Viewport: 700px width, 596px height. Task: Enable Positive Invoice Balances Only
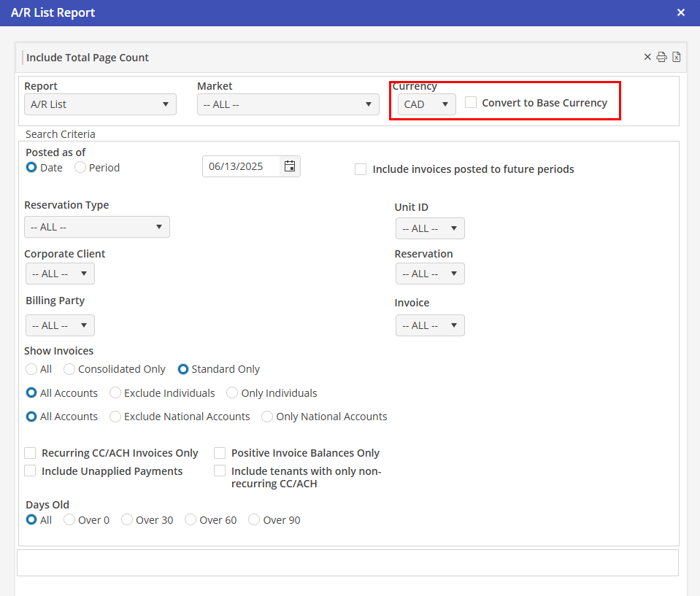[x=220, y=453]
